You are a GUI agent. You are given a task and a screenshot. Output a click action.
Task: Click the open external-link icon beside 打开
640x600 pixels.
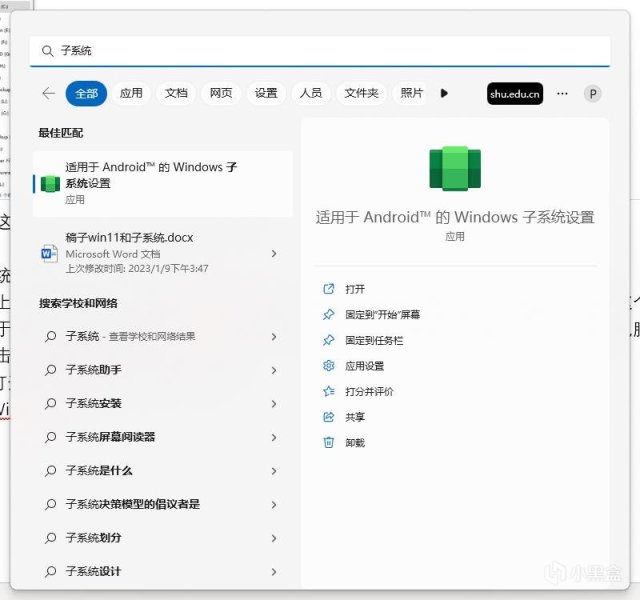tap(329, 289)
